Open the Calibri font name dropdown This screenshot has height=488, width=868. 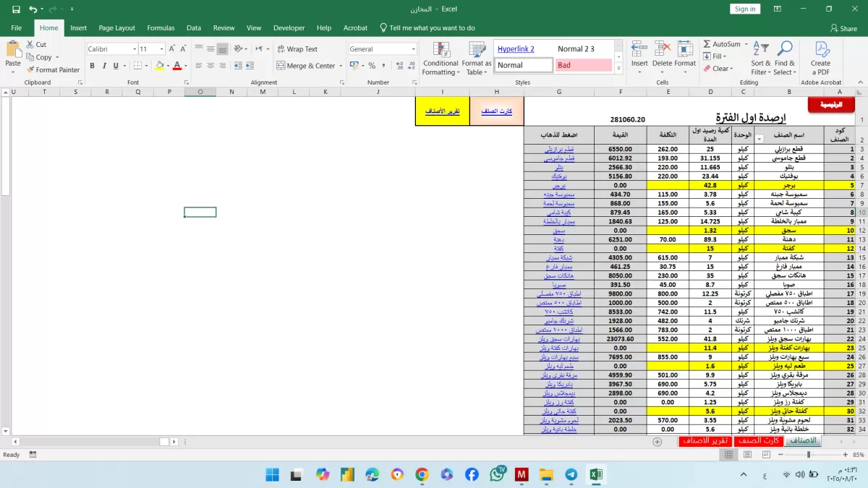(x=135, y=49)
